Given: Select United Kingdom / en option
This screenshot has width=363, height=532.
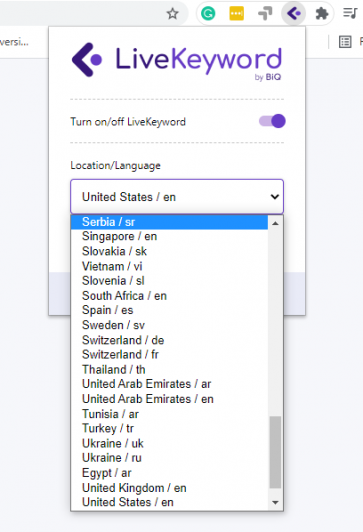Looking at the screenshot, I should click(169, 488).
